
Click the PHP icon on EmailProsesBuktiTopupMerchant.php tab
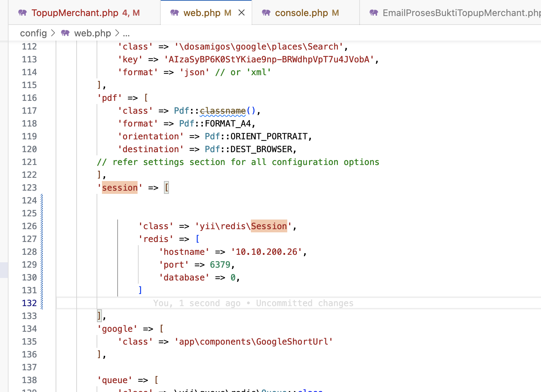pyautogui.click(x=373, y=13)
